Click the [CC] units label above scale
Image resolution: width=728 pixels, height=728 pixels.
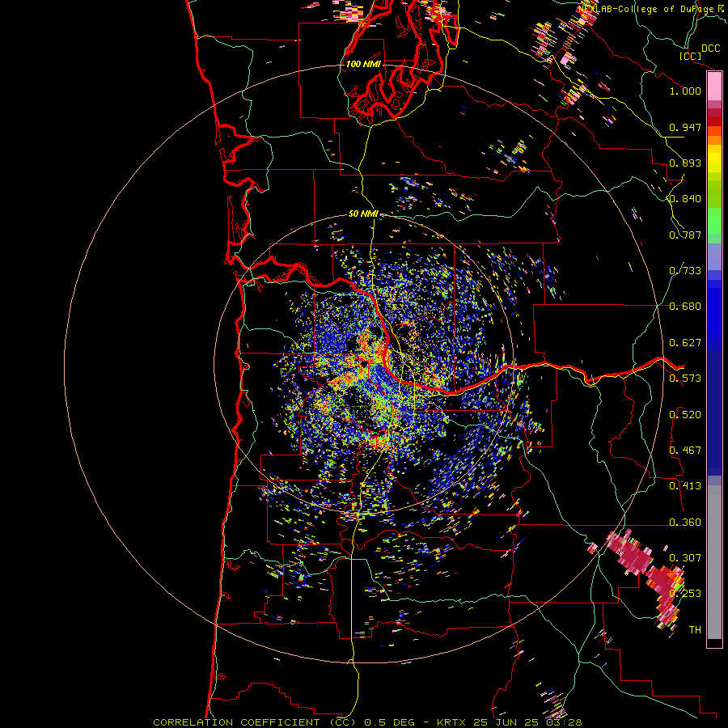(690, 56)
